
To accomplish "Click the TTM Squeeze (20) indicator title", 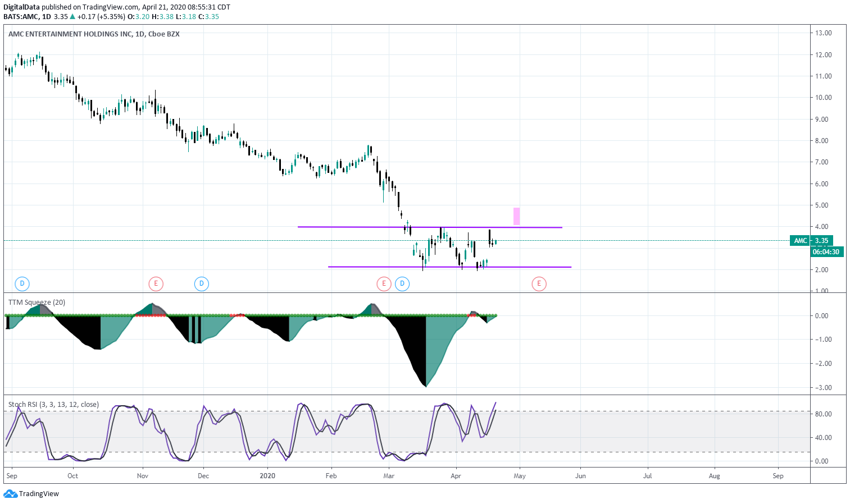I will (x=37, y=302).
